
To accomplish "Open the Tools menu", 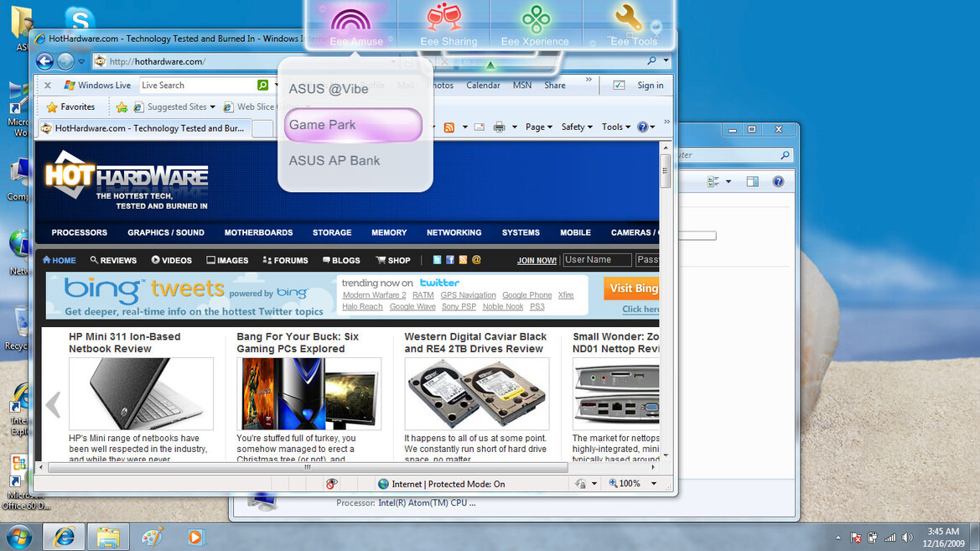I will pyautogui.click(x=615, y=127).
